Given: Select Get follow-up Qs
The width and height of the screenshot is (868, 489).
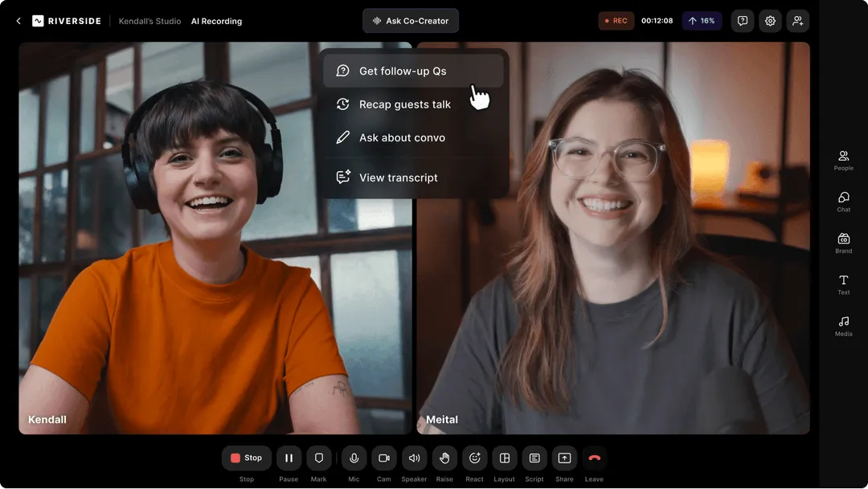Looking at the screenshot, I should click(x=413, y=71).
